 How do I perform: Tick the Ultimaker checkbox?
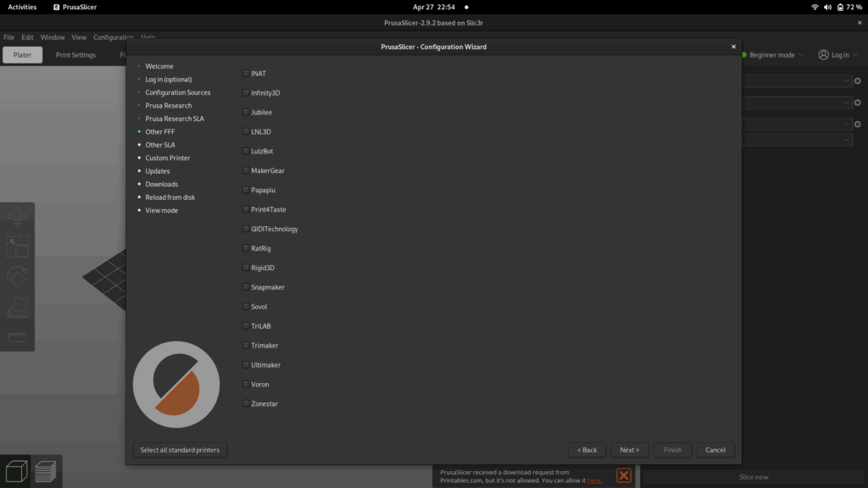pyautogui.click(x=246, y=364)
